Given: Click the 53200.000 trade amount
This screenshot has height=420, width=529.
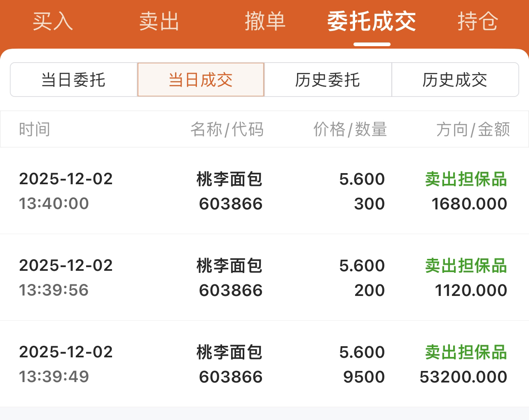Looking at the screenshot, I should point(463,377).
